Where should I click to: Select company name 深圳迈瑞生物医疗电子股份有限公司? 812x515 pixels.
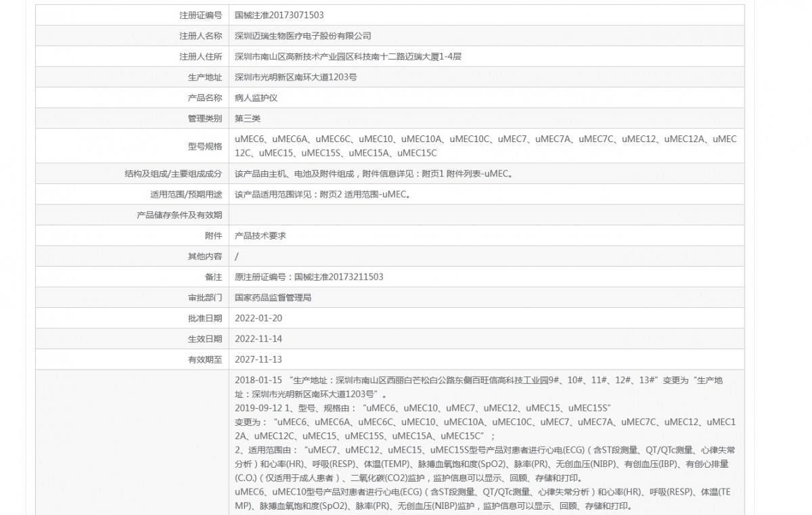click(302, 36)
